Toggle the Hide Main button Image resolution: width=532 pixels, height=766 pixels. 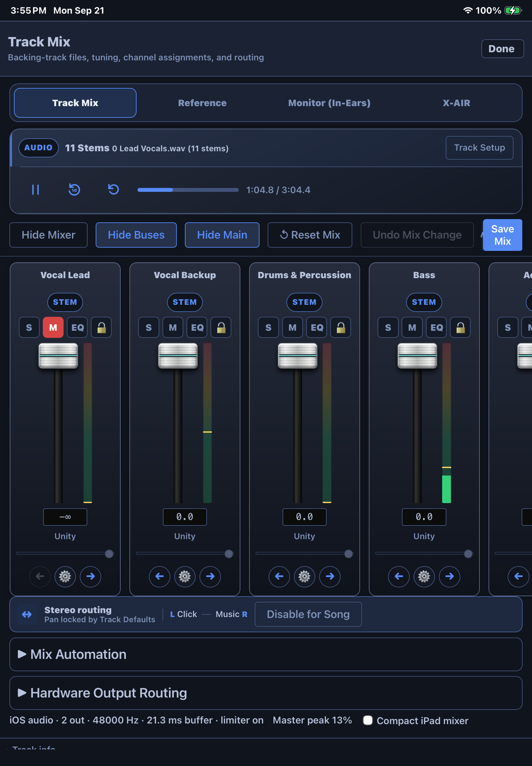pos(222,235)
